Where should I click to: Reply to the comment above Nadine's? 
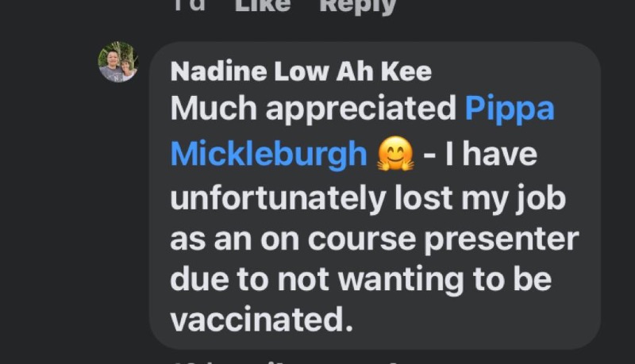tap(357, 6)
